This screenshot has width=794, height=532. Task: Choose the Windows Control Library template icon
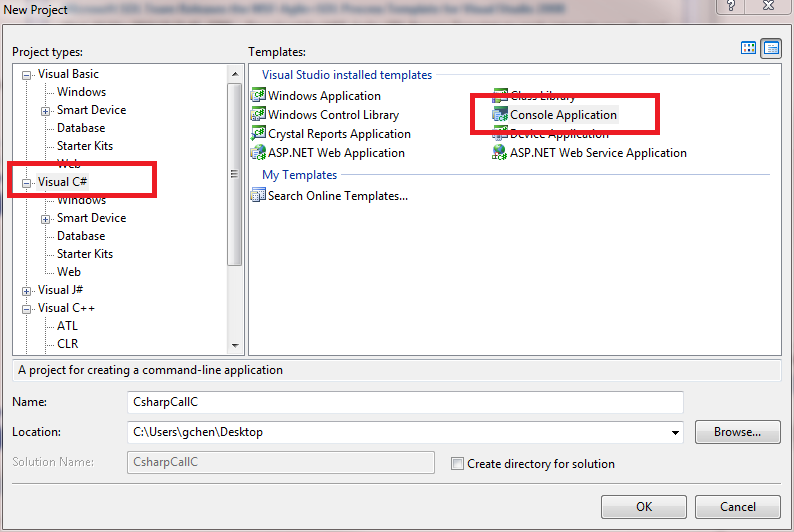click(x=258, y=114)
